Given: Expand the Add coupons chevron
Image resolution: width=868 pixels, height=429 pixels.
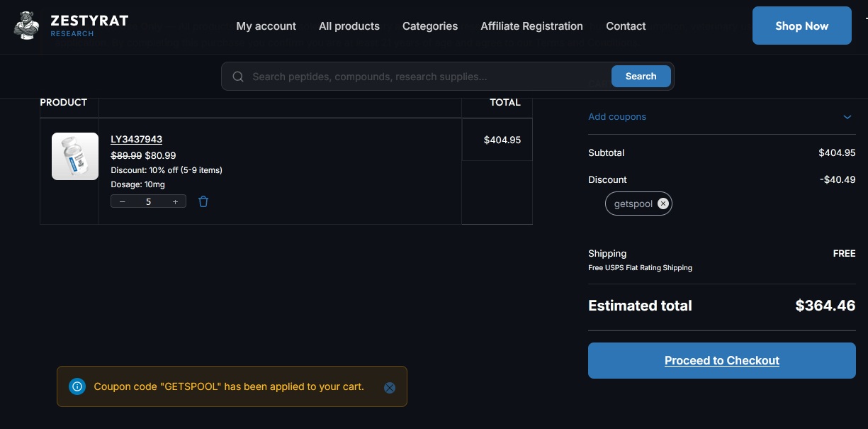Looking at the screenshot, I should [847, 117].
